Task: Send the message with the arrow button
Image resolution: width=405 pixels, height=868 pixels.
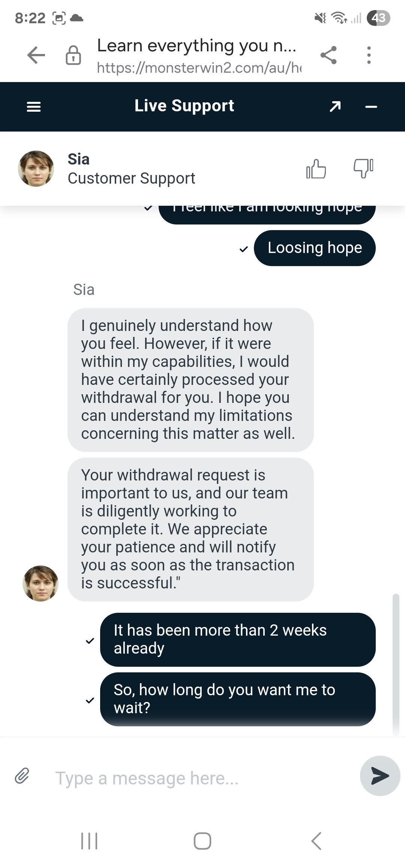Action: click(379, 775)
